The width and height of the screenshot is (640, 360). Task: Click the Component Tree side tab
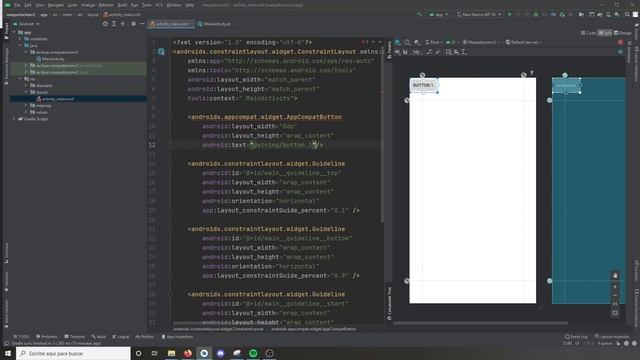pyautogui.click(x=389, y=303)
